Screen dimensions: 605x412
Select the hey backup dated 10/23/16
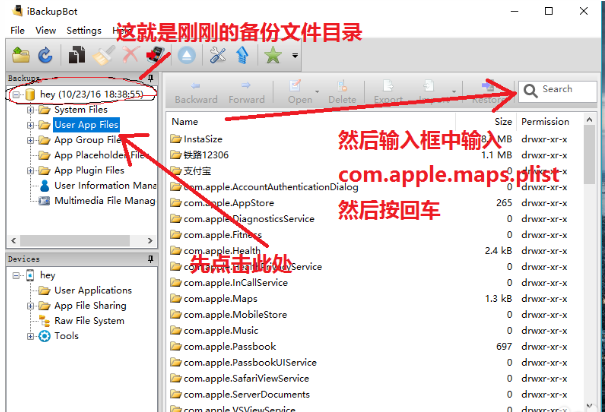point(91,94)
